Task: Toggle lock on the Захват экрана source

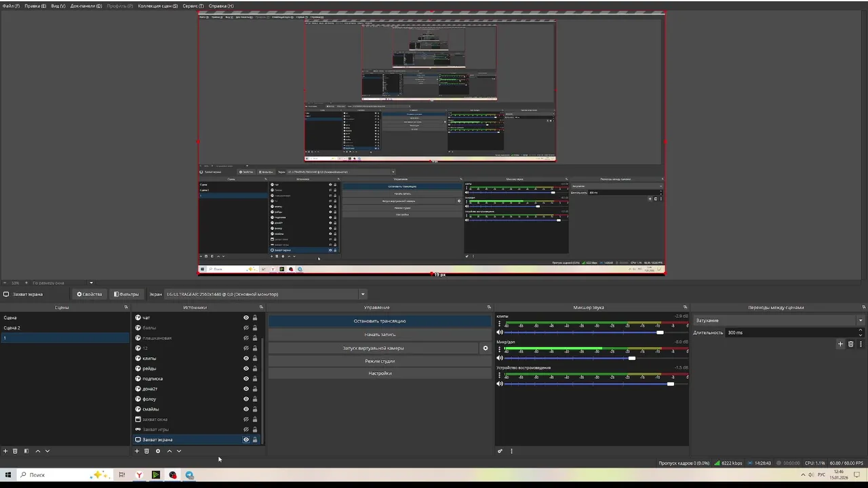Action: pyautogui.click(x=255, y=439)
